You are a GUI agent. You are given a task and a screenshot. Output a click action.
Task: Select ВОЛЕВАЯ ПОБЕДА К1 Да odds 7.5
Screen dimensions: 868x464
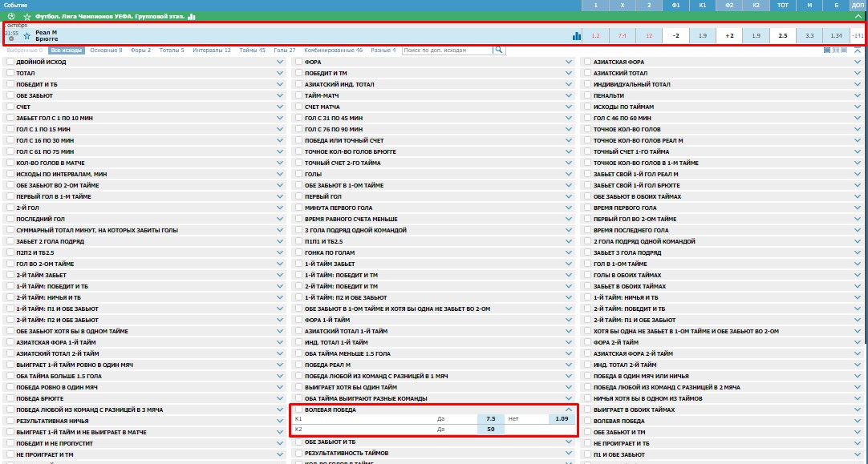click(490, 418)
